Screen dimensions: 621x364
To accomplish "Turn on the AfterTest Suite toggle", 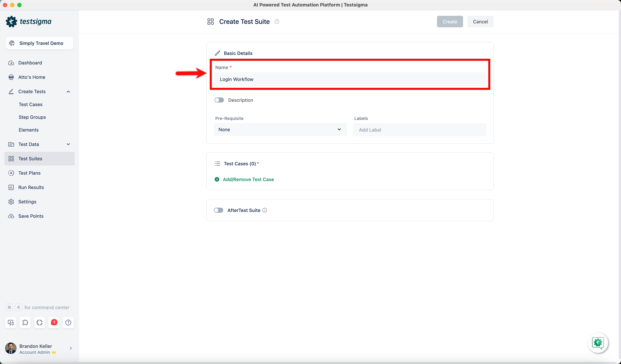I will tap(218, 210).
